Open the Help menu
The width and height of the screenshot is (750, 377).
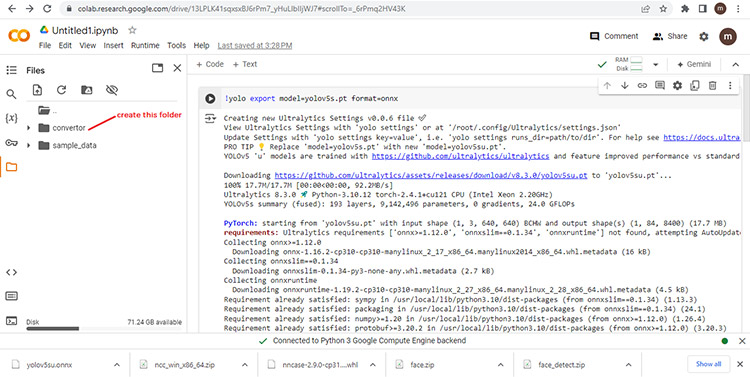tap(201, 45)
